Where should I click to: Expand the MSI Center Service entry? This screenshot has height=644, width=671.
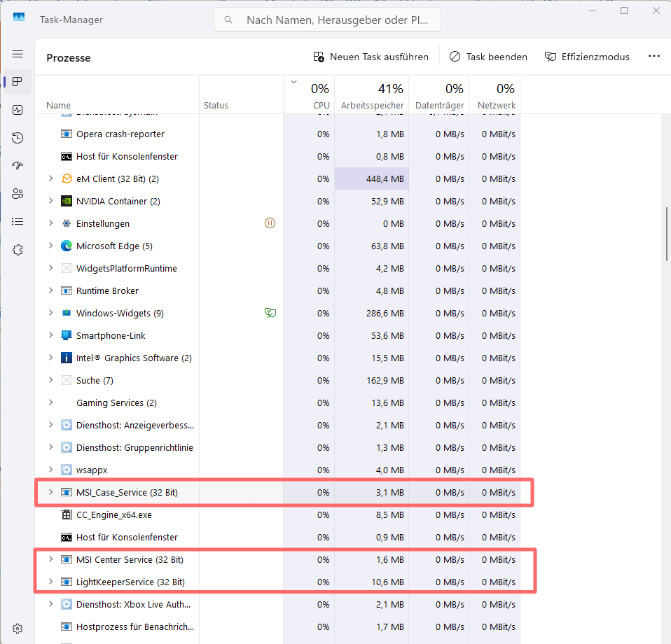51,559
